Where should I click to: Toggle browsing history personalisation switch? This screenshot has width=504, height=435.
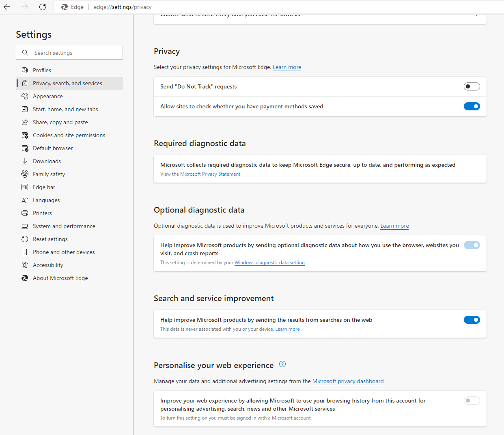472,401
